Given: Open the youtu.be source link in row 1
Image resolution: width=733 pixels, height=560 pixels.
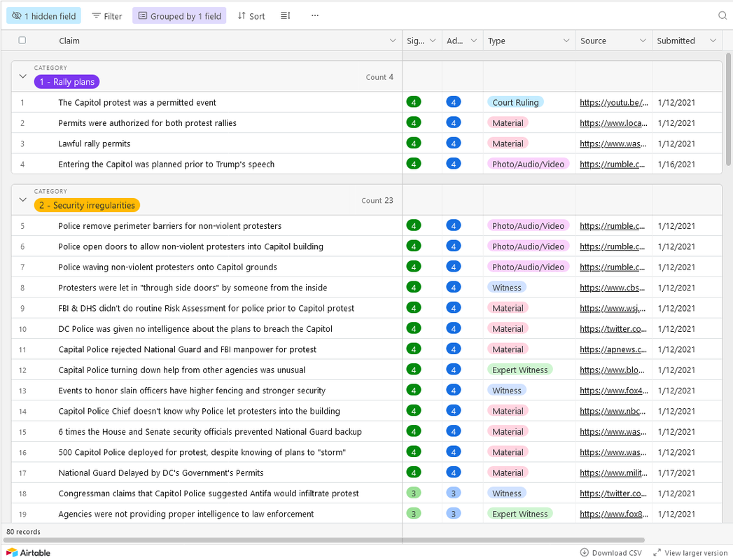Looking at the screenshot, I should click(614, 102).
